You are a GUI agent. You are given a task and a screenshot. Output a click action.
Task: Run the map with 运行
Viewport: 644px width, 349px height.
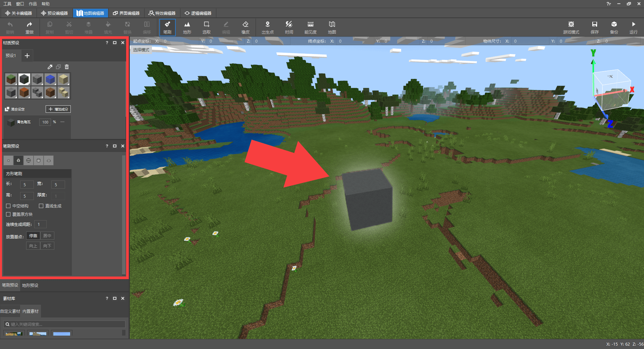[x=633, y=27]
